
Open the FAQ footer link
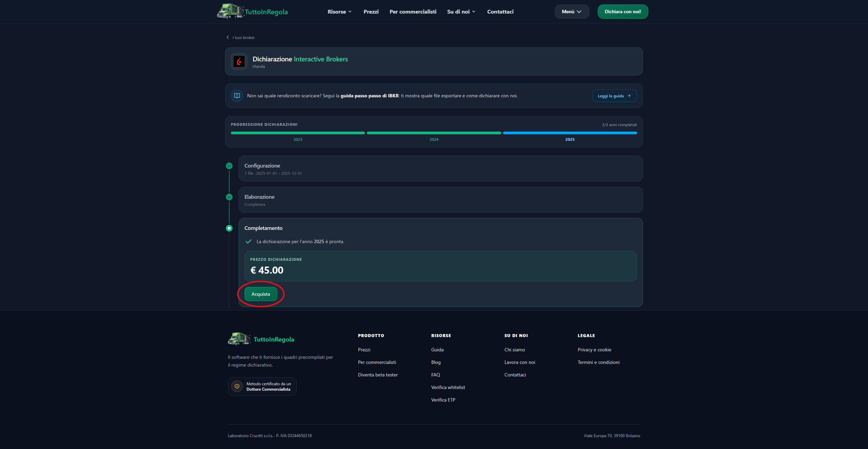coord(435,375)
